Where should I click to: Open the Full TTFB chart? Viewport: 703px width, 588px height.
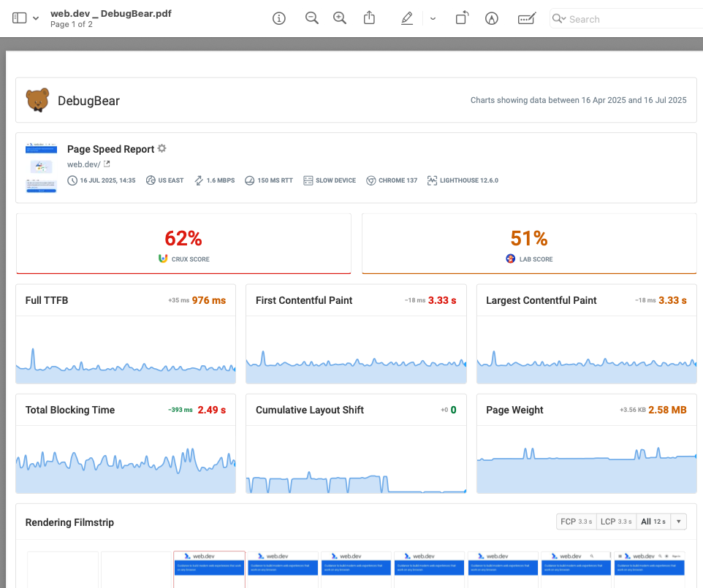126,334
